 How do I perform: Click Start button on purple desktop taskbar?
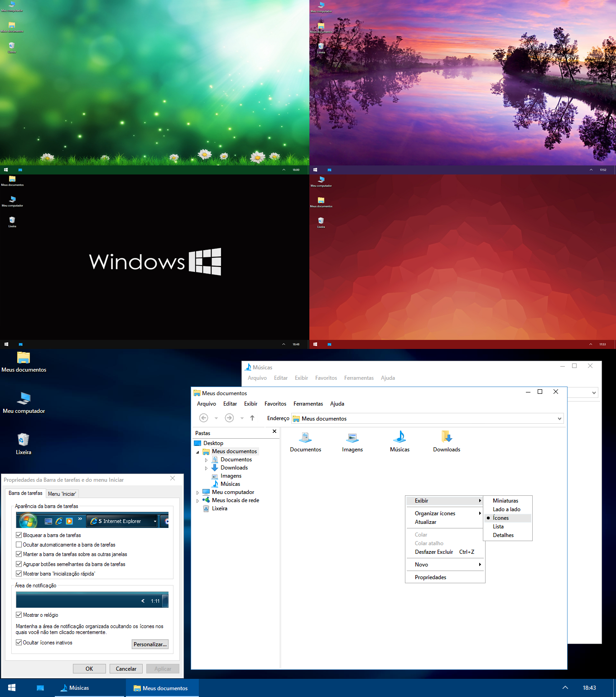click(x=315, y=170)
